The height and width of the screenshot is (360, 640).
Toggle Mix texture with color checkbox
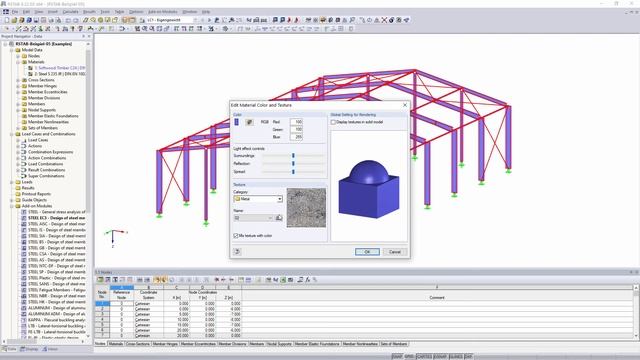coord(236,236)
